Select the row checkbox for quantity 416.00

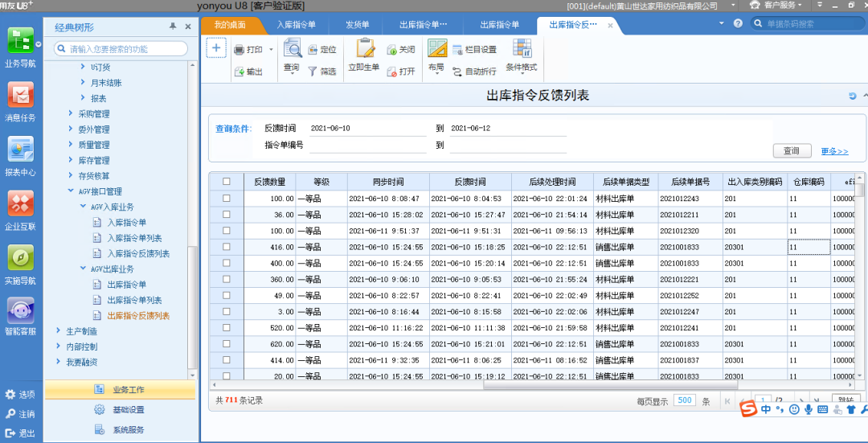pos(226,247)
